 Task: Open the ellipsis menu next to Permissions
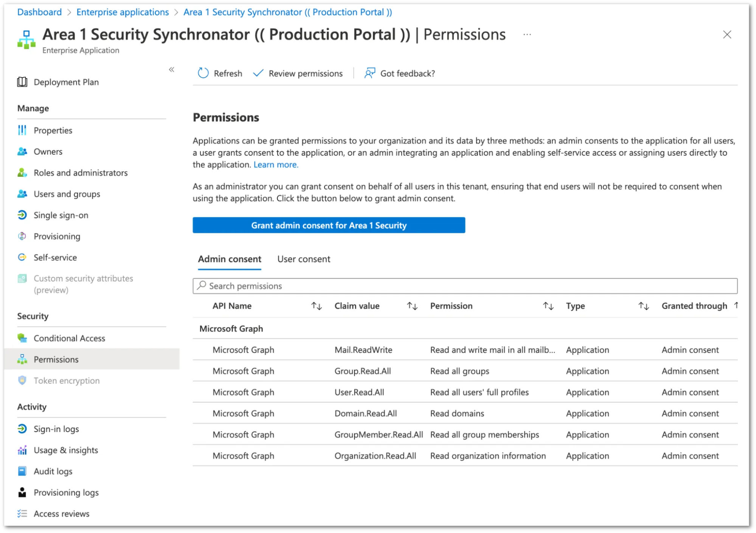(527, 34)
